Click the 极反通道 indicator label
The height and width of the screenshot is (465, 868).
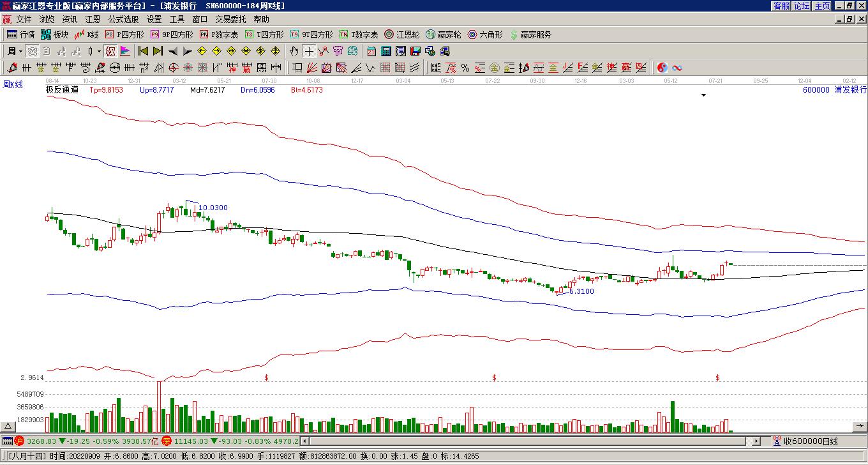point(62,90)
